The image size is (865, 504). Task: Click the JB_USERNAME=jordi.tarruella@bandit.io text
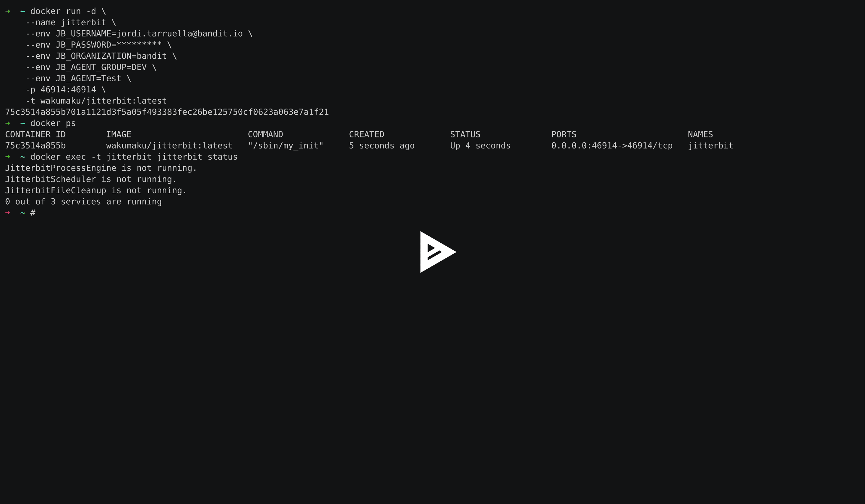[x=149, y=34]
